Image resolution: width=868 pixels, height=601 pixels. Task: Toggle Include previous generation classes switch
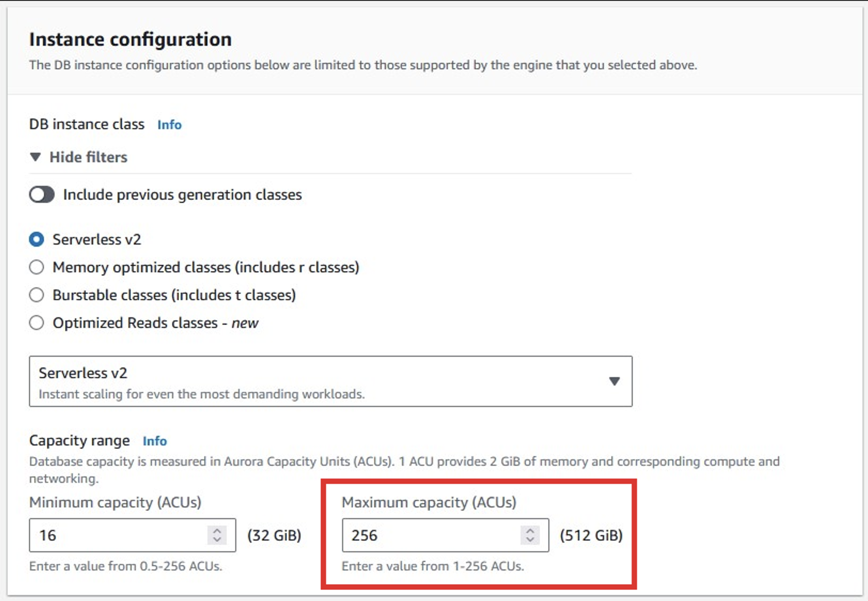pos(42,194)
